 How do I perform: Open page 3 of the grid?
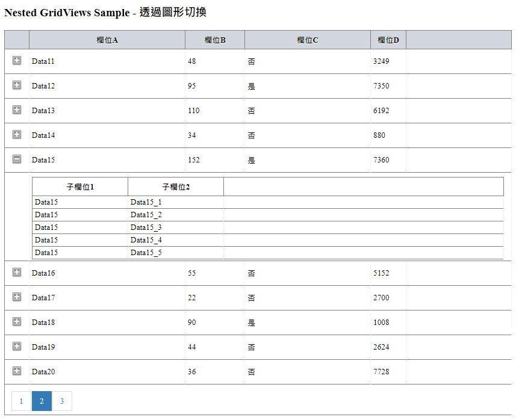pos(62,401)
